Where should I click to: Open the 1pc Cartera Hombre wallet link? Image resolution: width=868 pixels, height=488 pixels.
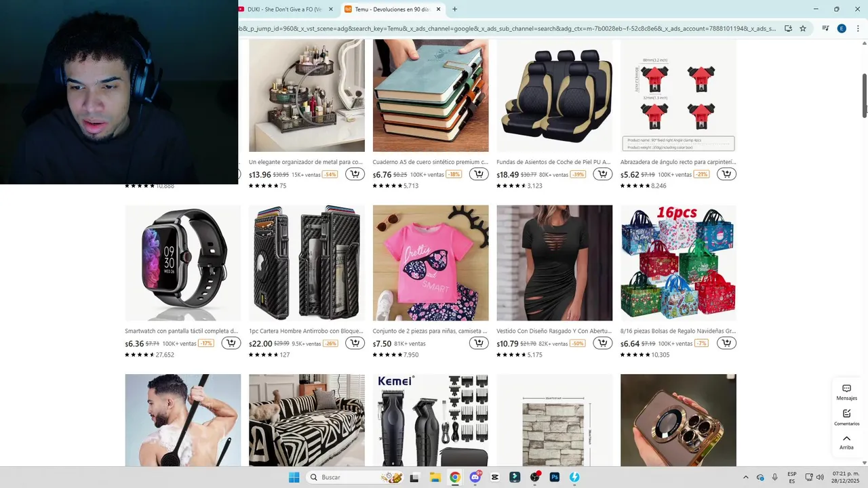[x=307, y=331]
